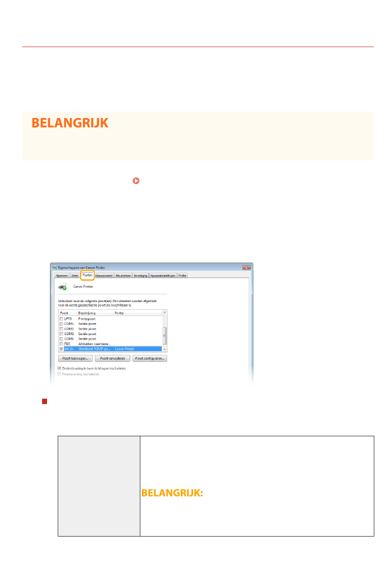Viewport: 392px width, 565px height.
Task: Check the COM3 port checkbox
Action: pos(61,334)
